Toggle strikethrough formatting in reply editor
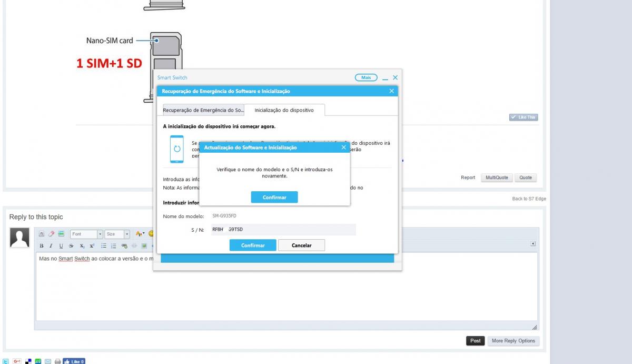Viewport: 632px width, 364px height. pyautogui.click(x=71, y=246)
